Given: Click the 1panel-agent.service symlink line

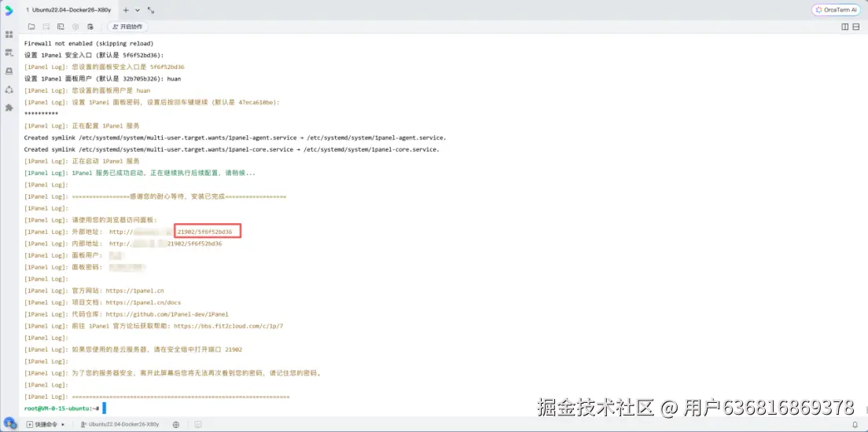Looking at the screenshot, I should point(235,137).
